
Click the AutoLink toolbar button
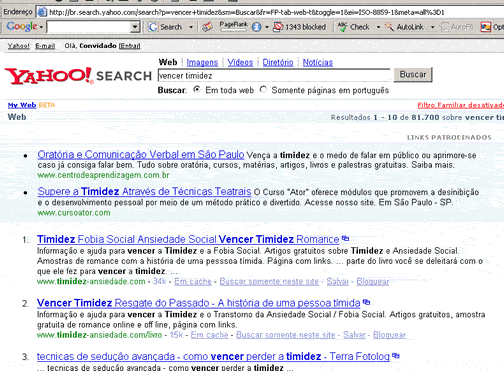[x=404, y=27]
